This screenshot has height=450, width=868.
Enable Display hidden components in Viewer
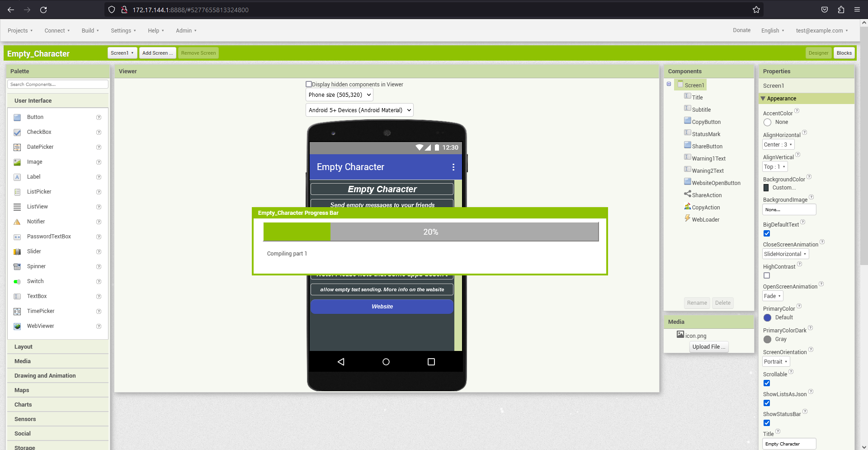pyautogui.click(x=309, y=84)
